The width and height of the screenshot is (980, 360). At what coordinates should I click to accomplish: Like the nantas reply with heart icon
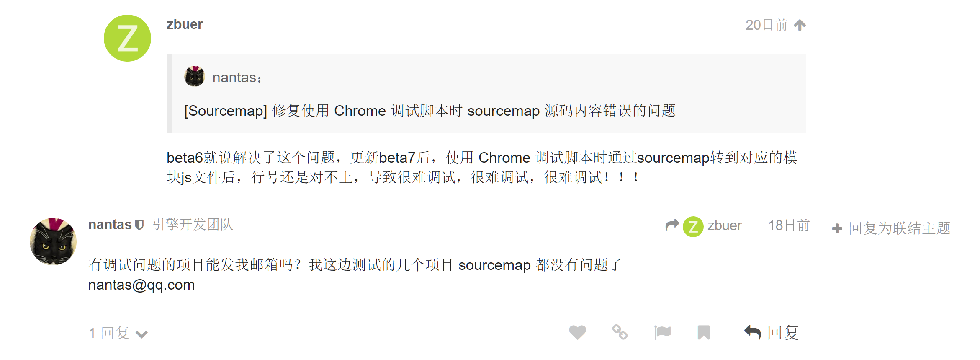pyautogui.click(x=577, y=332)
